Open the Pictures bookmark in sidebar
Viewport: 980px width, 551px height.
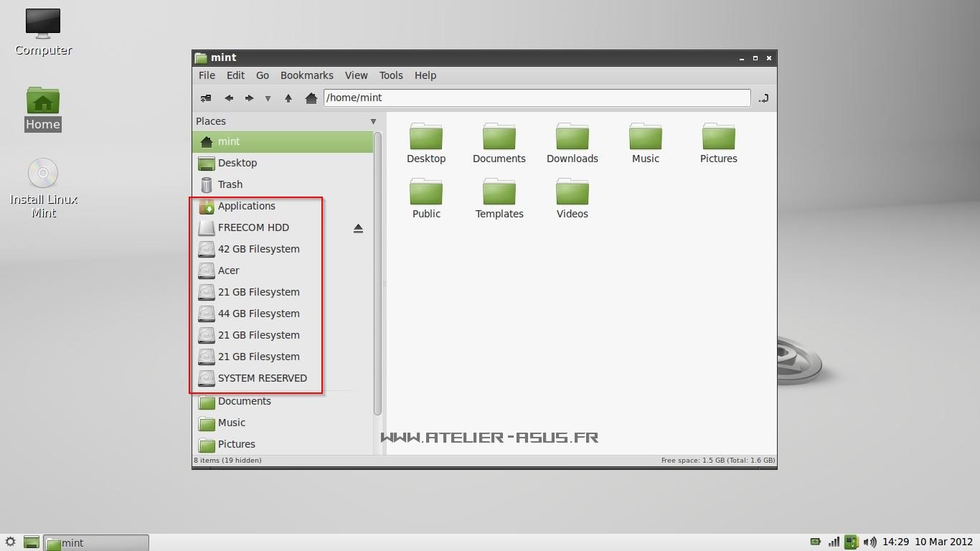tap(283, 444)
